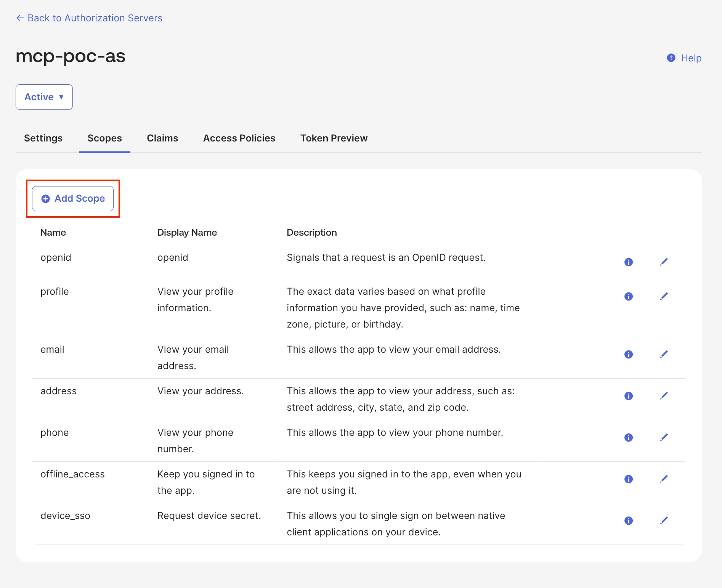Show info for the phone scope
The height and width of the screenshot is (588, 722).
coord(629,437)
